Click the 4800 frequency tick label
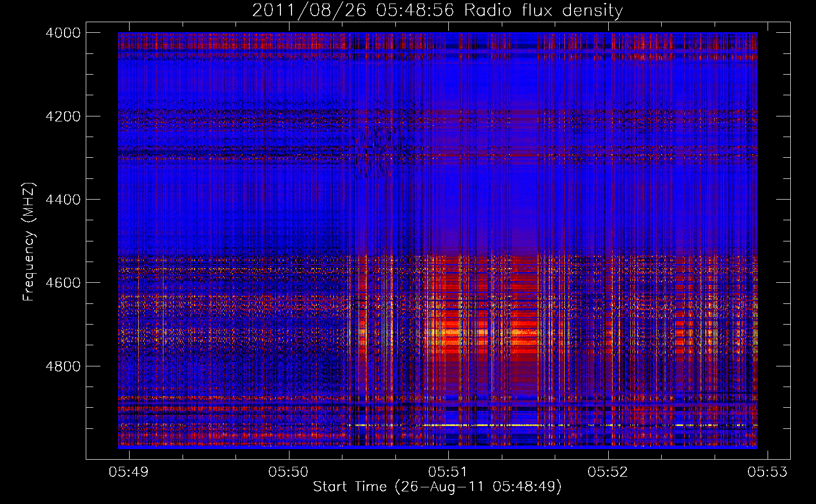Image resolution: width=816 pixels, height=504 pixels. (63, 366)
